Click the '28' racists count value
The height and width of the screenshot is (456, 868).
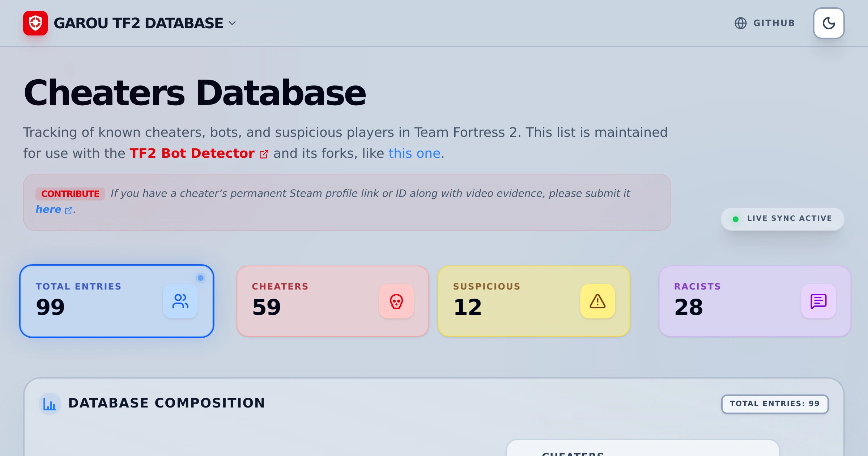[689, 307]
